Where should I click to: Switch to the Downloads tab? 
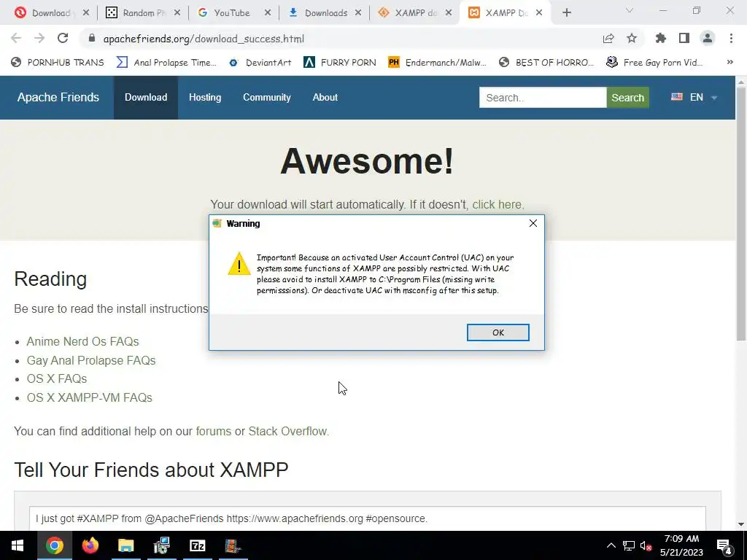pos(326,13)
